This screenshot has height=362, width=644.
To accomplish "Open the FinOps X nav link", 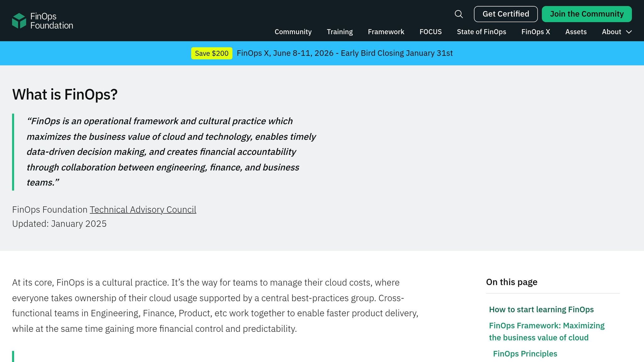I will [x=536, y=32].
